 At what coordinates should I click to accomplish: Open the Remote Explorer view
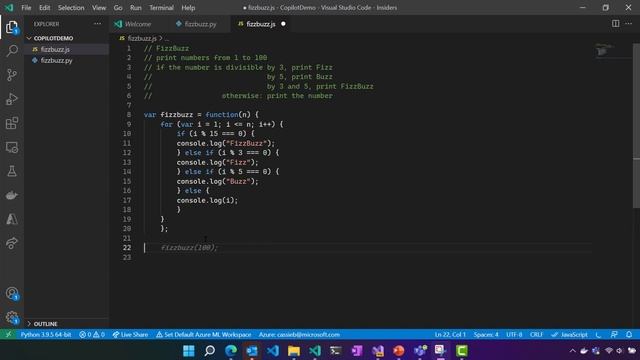pyautogui.click(x=12, y=147)
